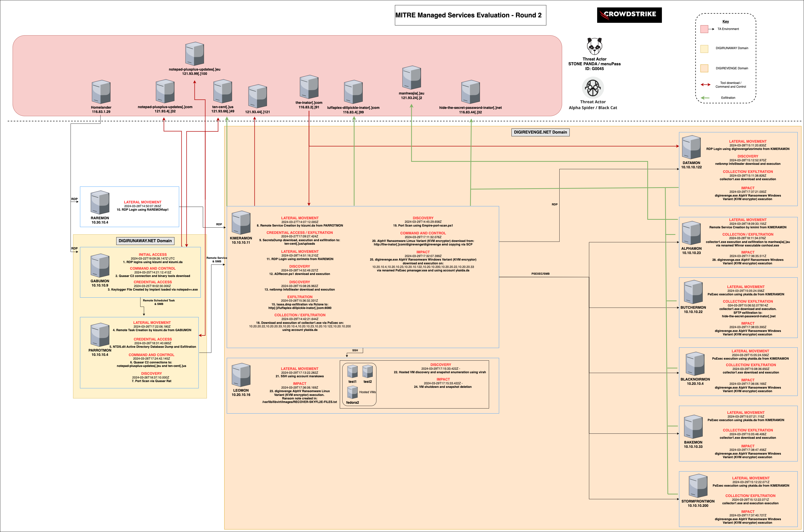Viewport: 804px width, 532px height.
Task: Select the STORMFRONTMON server icon
Action: click(698, 486)
